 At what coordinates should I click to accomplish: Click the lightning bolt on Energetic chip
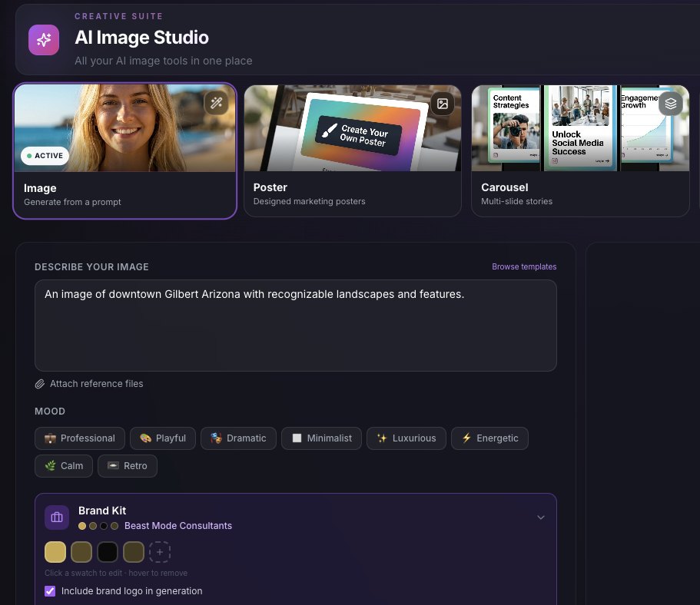pos(466,438)
